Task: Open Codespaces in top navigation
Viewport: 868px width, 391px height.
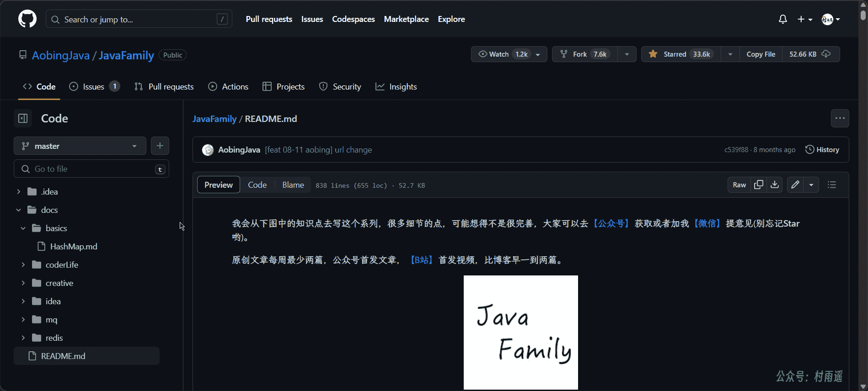Action: tap(354, 19)
